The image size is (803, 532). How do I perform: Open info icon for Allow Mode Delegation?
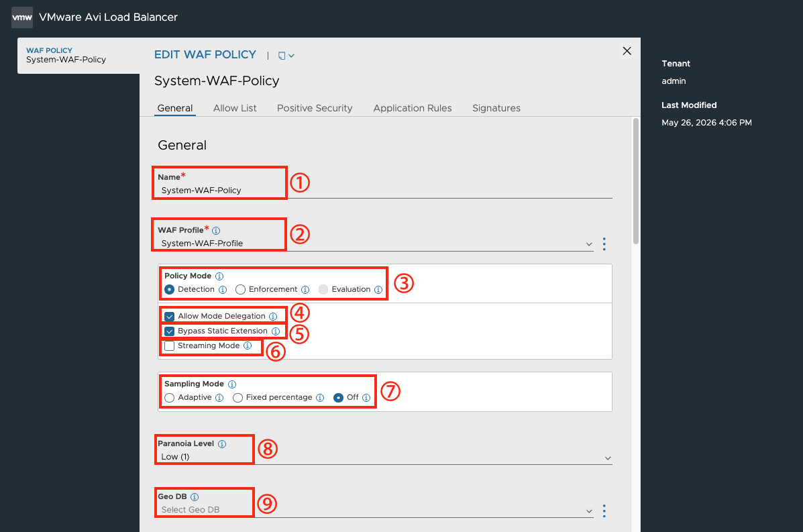[x=273, y=317]
